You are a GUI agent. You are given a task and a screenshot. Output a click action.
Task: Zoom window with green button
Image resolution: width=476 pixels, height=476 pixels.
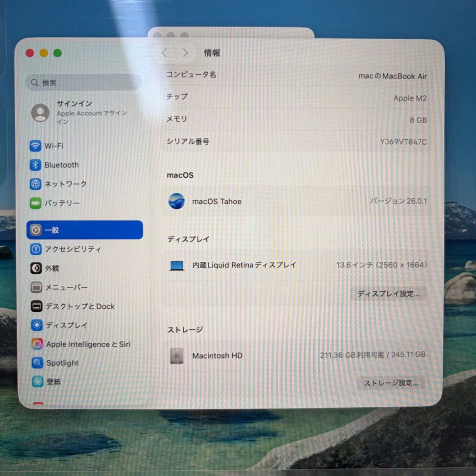(57, 53)
